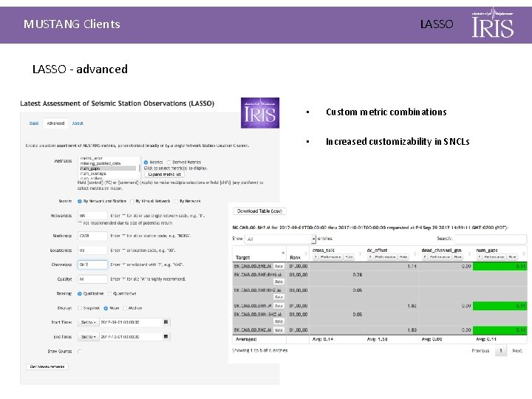Click the End Time date field

click(130, 337)
